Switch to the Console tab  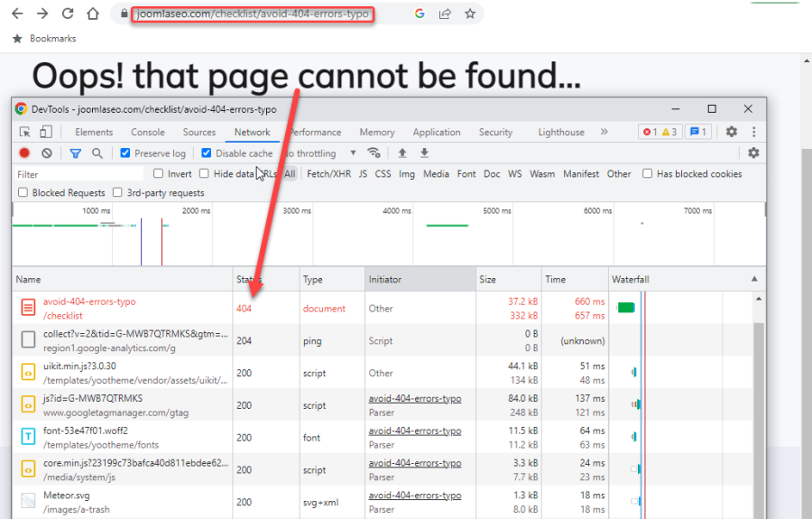coord(148,132)
